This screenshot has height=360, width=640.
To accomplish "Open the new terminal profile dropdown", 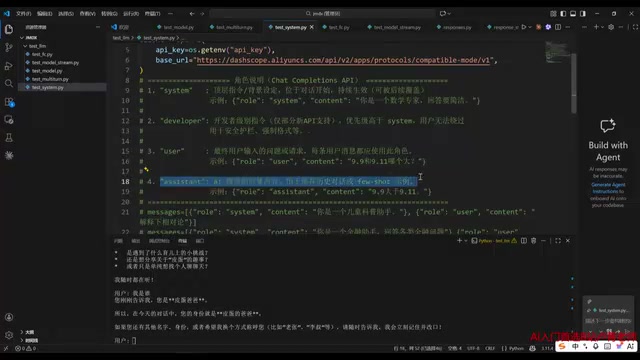I will (x=465, y=241).
